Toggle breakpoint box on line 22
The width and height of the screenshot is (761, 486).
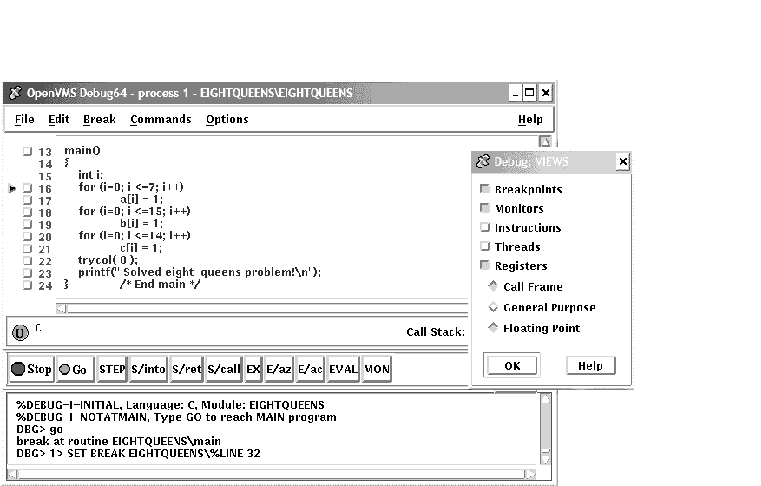(x=28, y=261)
